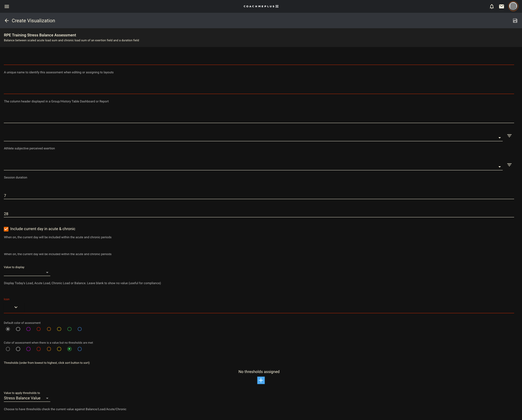Select red default assessment color

(x=39, y=329)
